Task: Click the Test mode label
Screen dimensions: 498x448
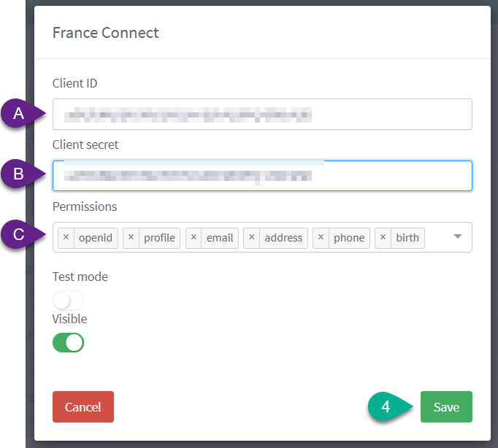Action: point(80,277)
